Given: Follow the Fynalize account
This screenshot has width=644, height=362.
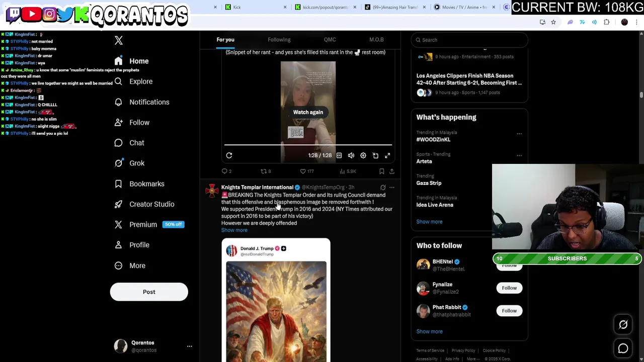Looking at the screenshot, I should pyautogui.click(x=509, y=288).
